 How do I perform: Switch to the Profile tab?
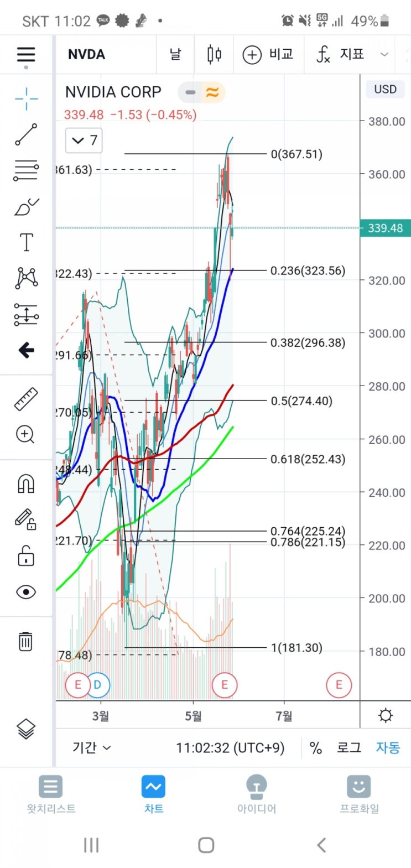click(x=359, y=795)
